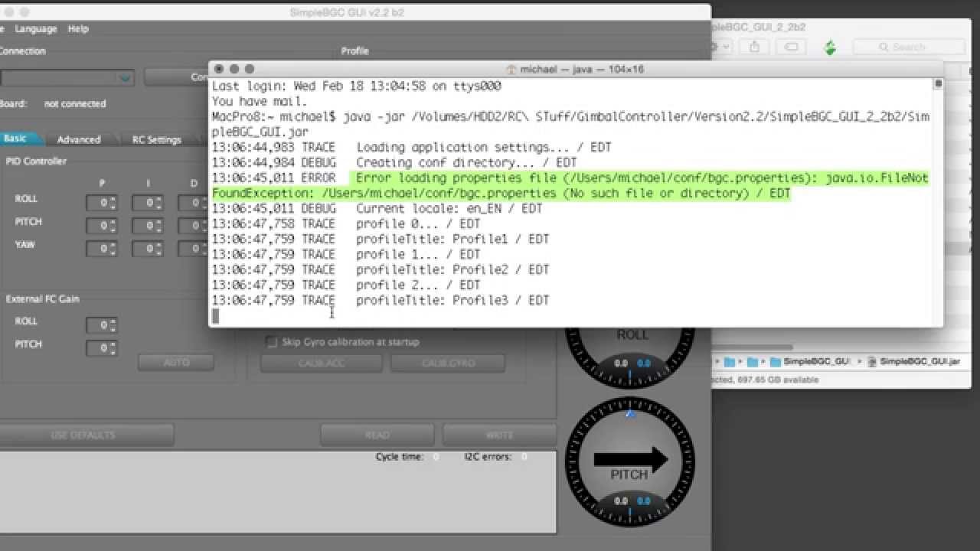The image size is (980, 551).
Task: Open the Help menu
Action: (x=78, y=29)
